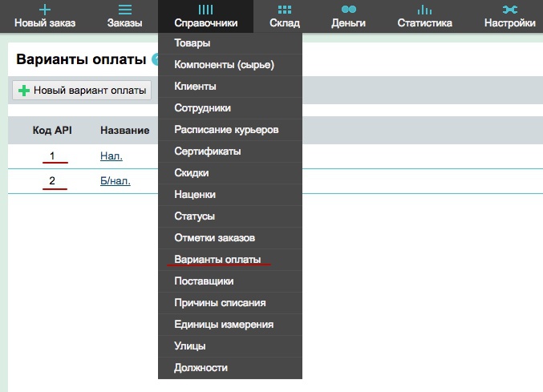Choose Единицы измерения from the list

tap(224, 325)
